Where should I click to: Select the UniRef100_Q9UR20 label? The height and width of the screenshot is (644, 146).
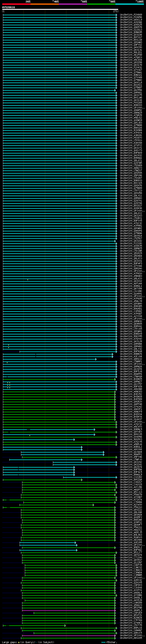[131, 402]
